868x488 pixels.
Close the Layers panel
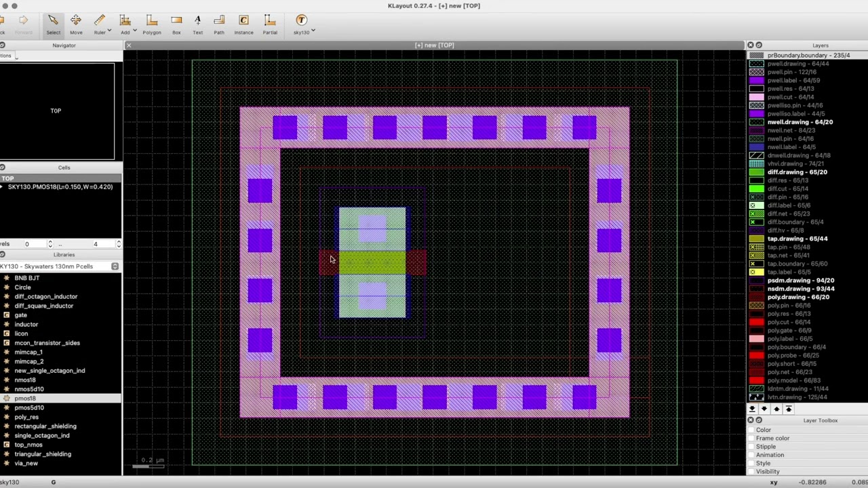[751, 45]
